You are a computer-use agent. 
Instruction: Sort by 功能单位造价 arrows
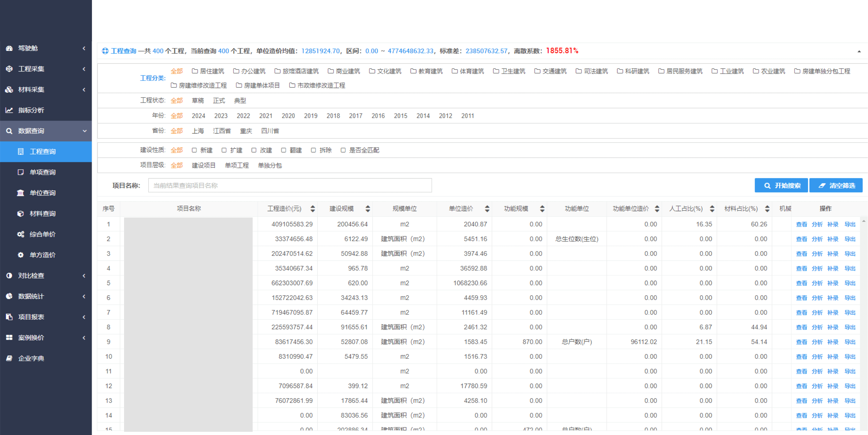(x=657, y=209)
